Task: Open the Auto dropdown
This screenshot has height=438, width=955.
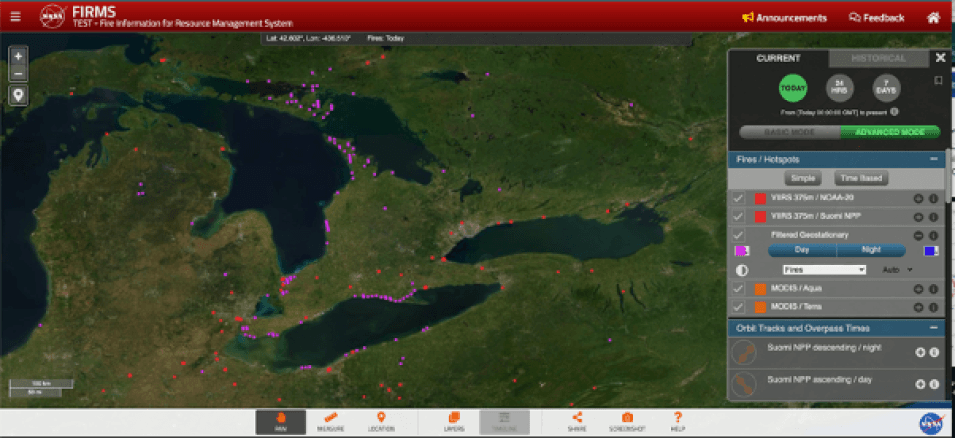Action: click(898, 269)
